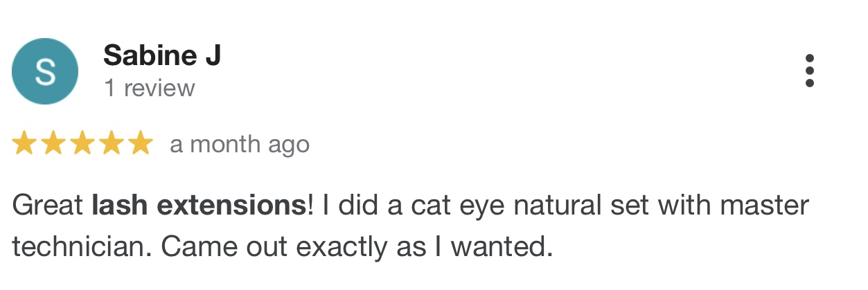Click the 'a month ago' timestamp
Screen dimensions: 868x290
tap(240, 145)
